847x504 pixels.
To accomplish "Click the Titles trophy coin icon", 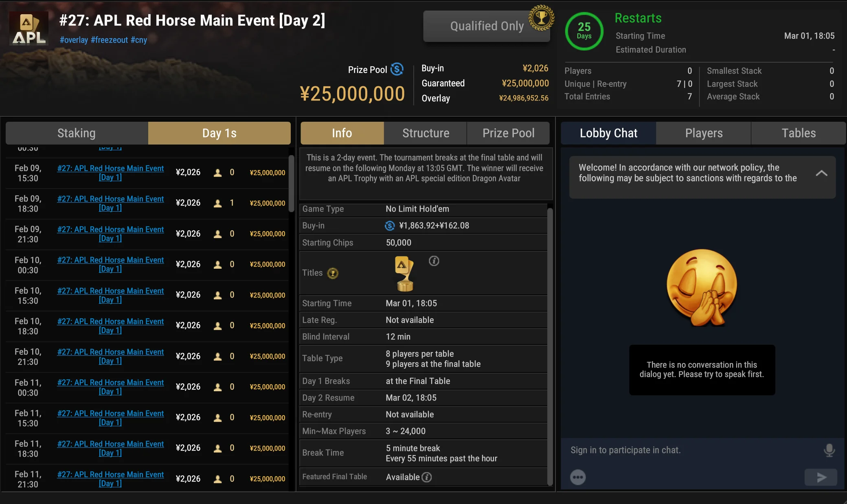I will click(x=333, y=273).
